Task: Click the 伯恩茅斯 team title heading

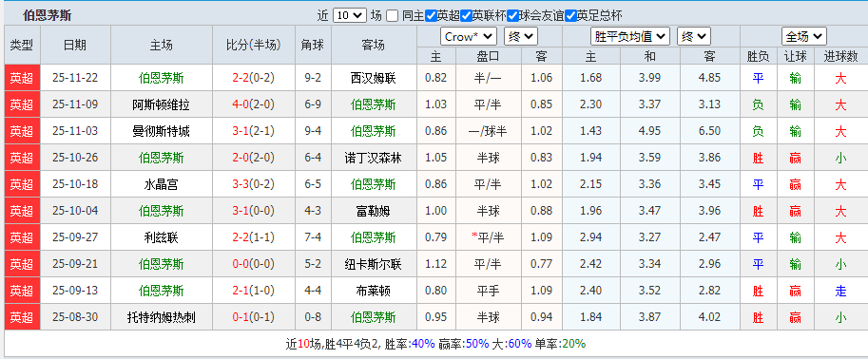Action: click(47, 15)
